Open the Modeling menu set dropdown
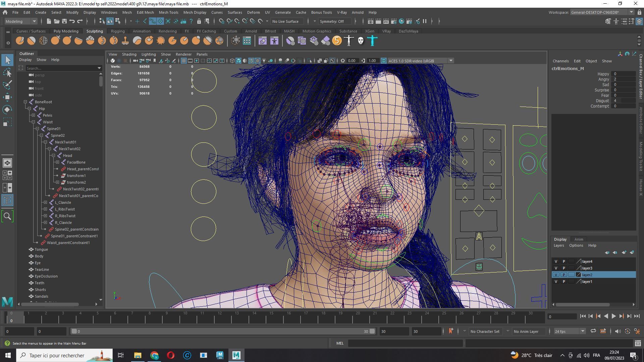This screenshot has height=362, width=644. tap(21, 21)
